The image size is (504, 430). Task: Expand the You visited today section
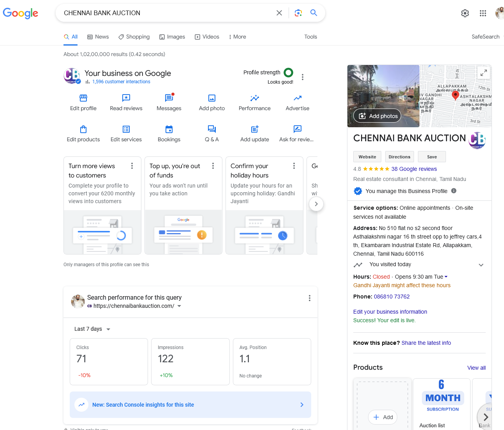point(481,265)
